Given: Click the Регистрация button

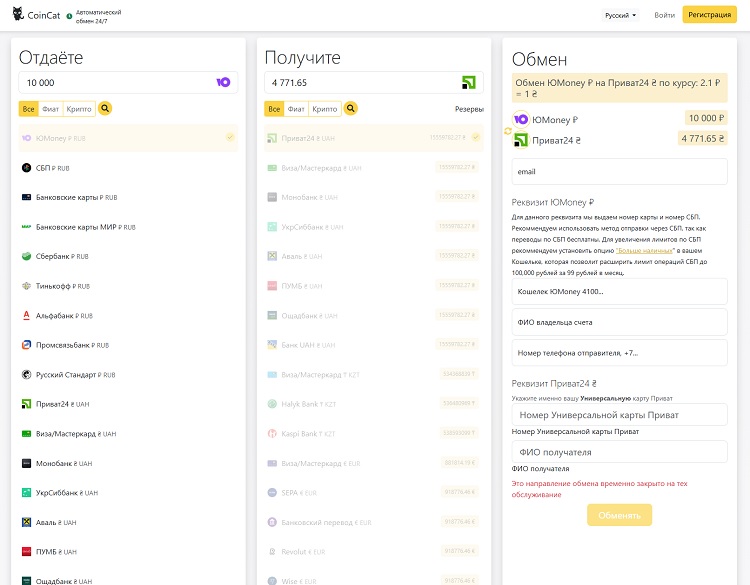Looking at the screenshot, I should (x=710, y=15).
